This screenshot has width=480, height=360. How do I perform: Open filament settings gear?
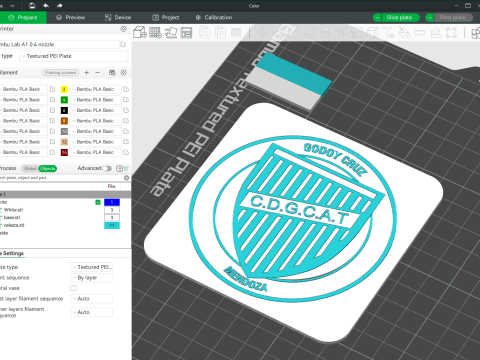123,72
